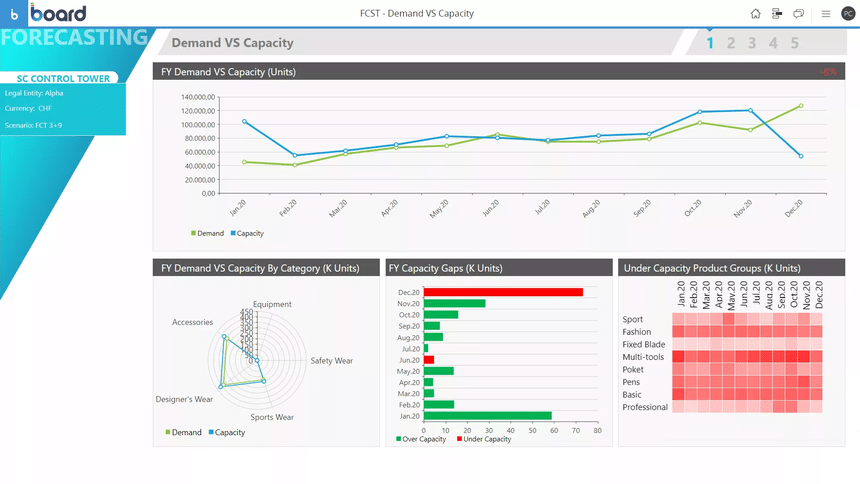Open the chat comments icon
The image size is (860, 484).
(x=799, y=14)
